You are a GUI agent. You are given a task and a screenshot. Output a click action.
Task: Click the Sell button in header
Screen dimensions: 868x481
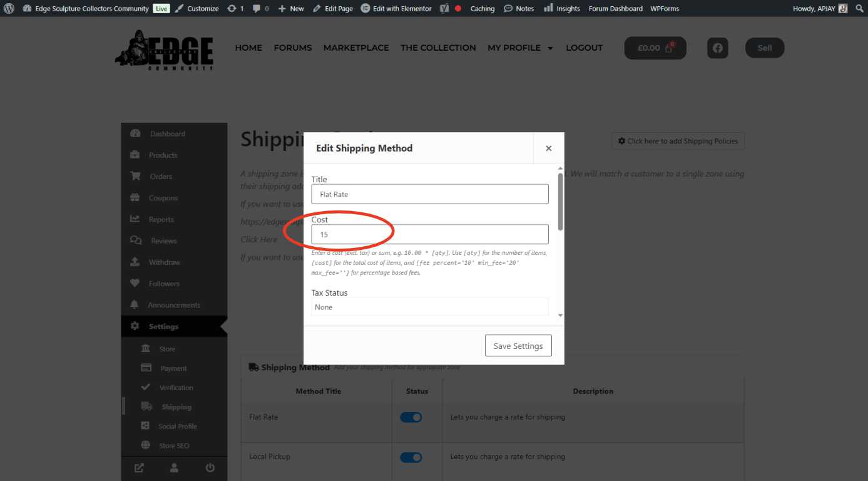764,48
